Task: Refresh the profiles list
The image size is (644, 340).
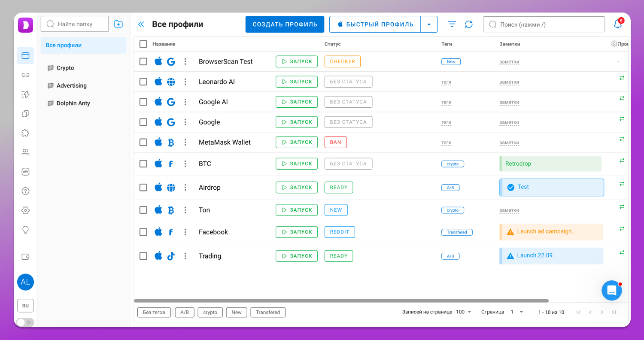Action: point(469,24)
